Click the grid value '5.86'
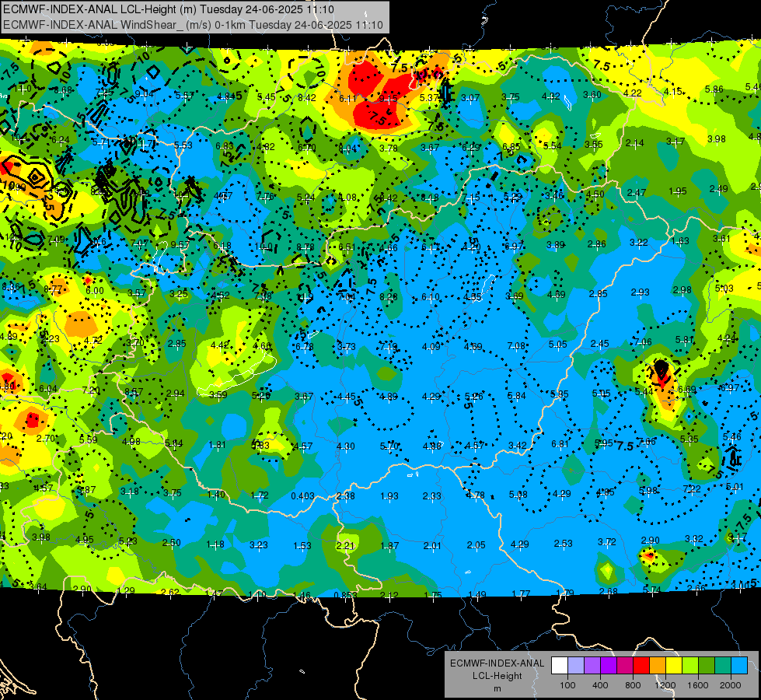 [714, 89]
